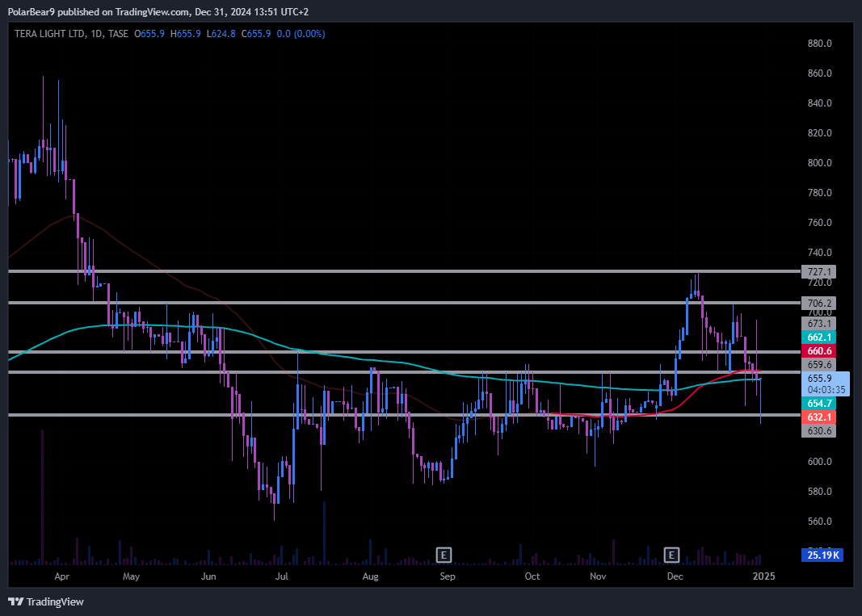Click the 2025 label on time axis
The image size is (862, 616).
764,576
